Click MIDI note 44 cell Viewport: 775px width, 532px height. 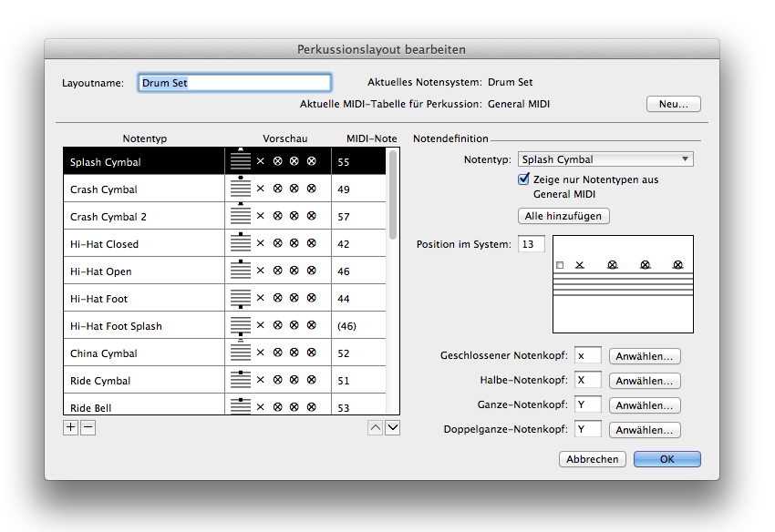358,299
